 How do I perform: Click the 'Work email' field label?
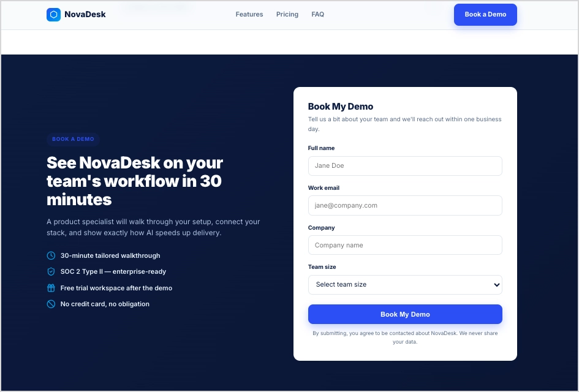coord(324,188)
